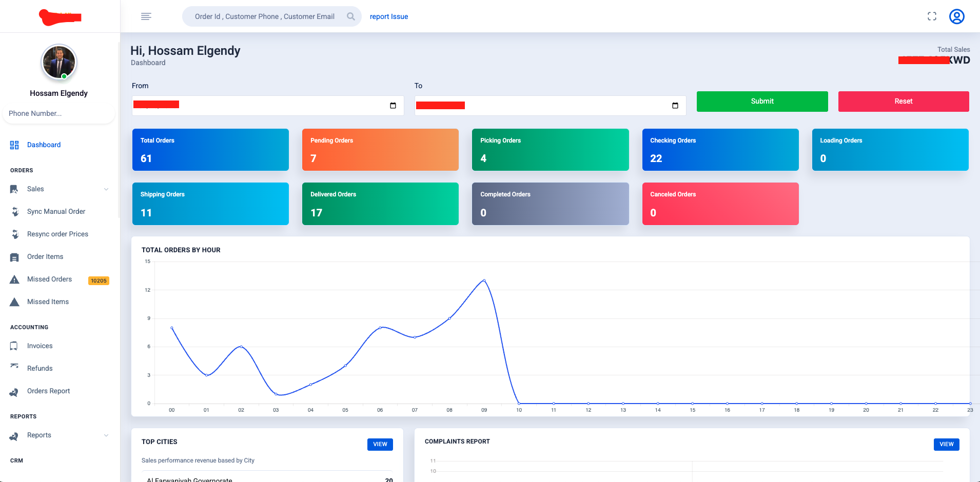
Task: Select the hour 09 peak chart point
Action: 484,280
